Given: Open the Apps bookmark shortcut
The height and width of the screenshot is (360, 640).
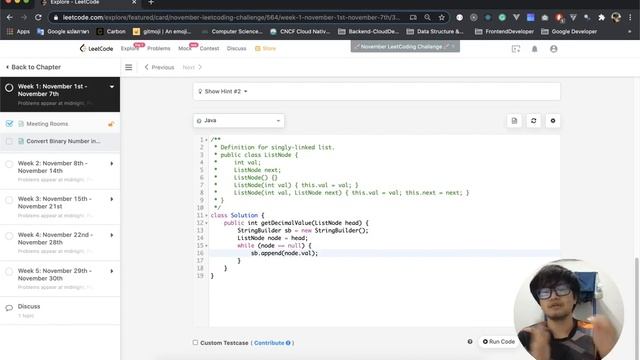Looking at the screenshot, I should pos(18,31).
